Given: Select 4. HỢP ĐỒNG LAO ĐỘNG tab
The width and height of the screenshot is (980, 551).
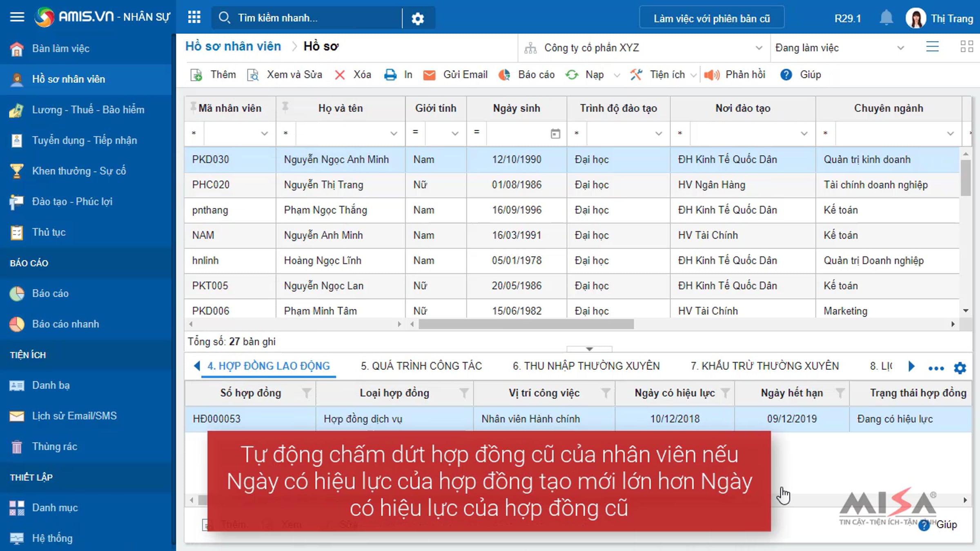Looking at the screenshot, I should coord(268,366).
